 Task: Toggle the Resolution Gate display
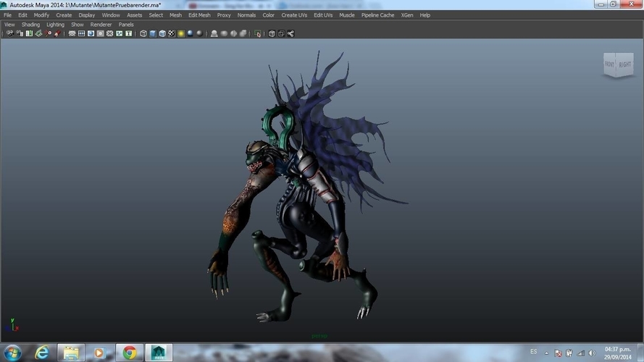coord(91,33)
